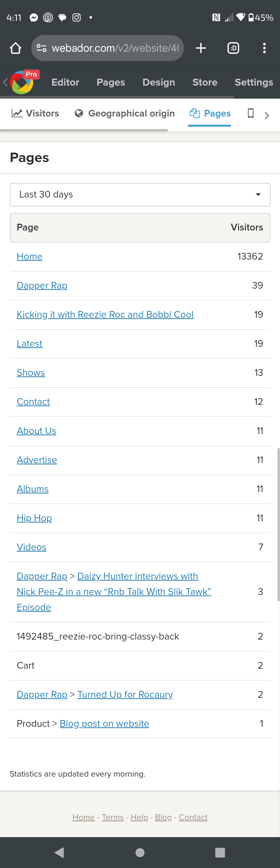This screenshot has width=280, height=868.
Task: Tap the browser home icon
Action: [x=16, y=48]
